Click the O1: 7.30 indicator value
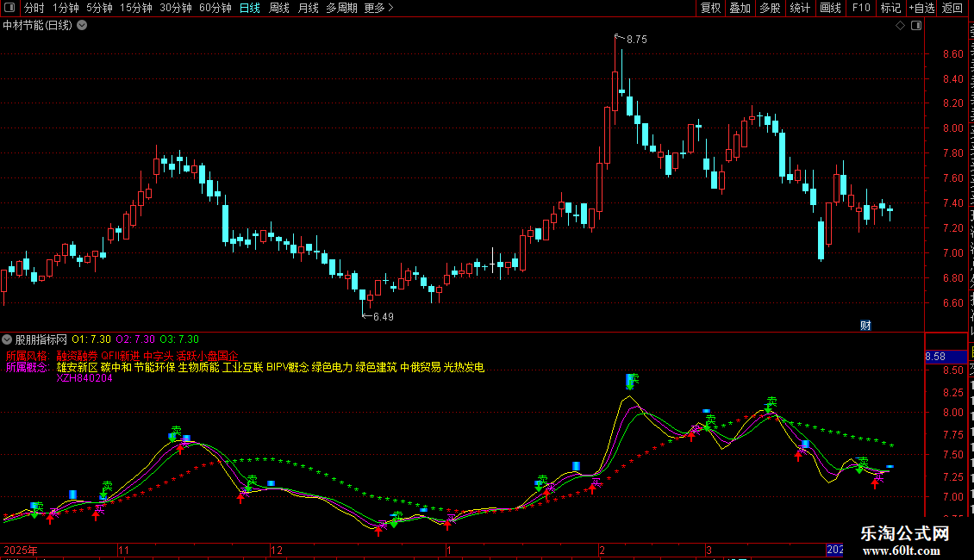Image resolution: width=974 pixels, height=560 pixels. coord(91,339)
